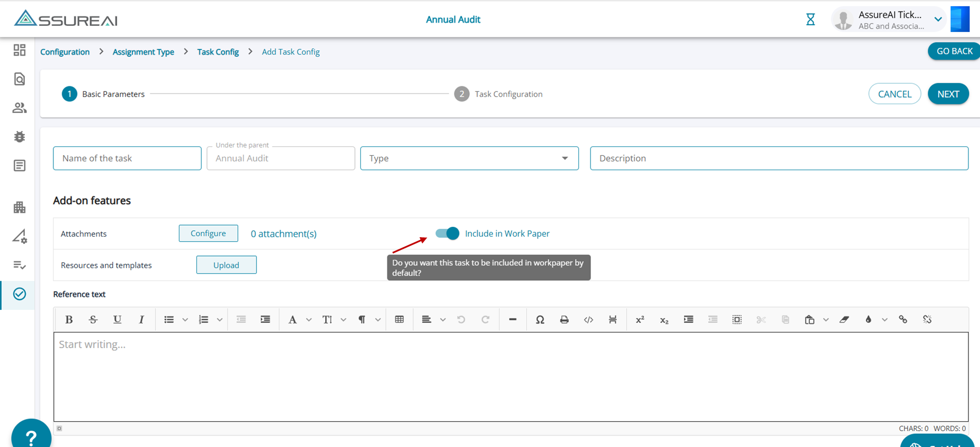Click the hourglass icon in header
Screen dimensions: 980x447
(x=811, y=20)
